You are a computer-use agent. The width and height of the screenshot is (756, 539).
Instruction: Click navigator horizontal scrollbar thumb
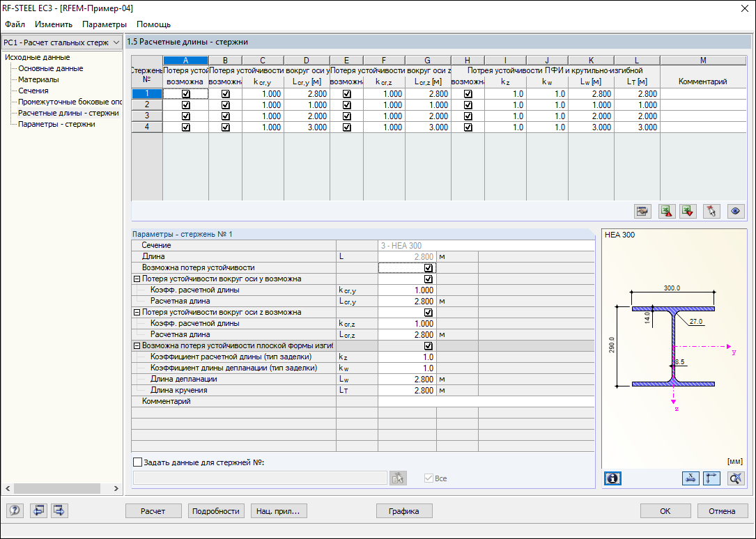pos(57,488)
